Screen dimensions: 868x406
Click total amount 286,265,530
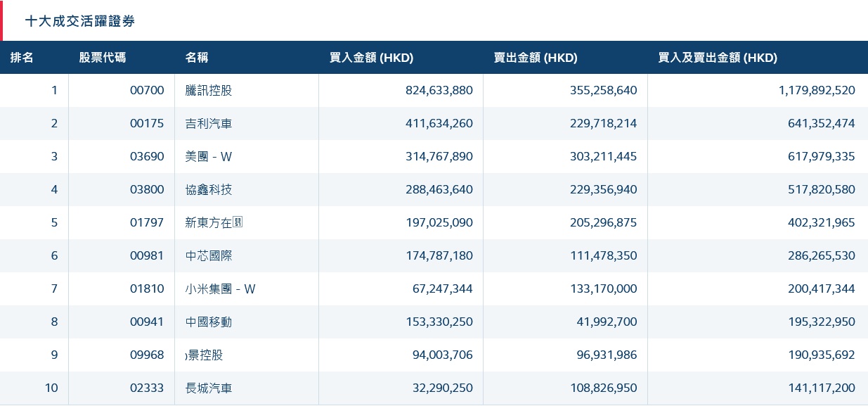click(822, 255)
